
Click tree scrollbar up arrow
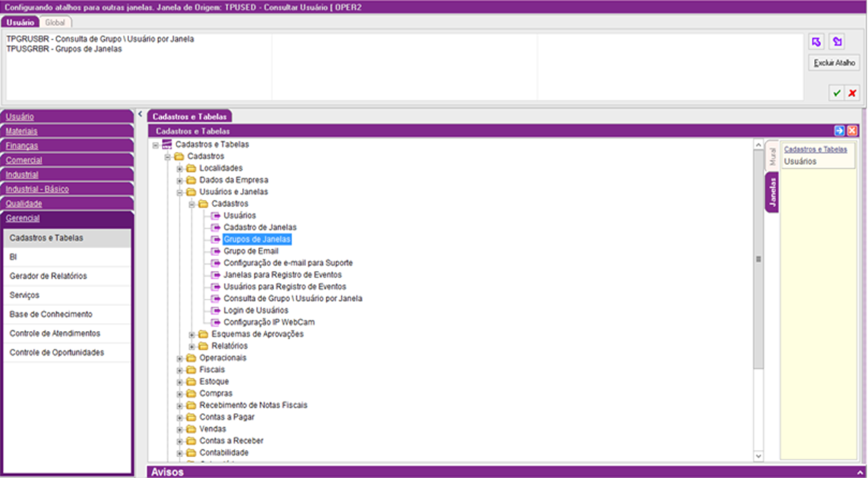(758, 144)
